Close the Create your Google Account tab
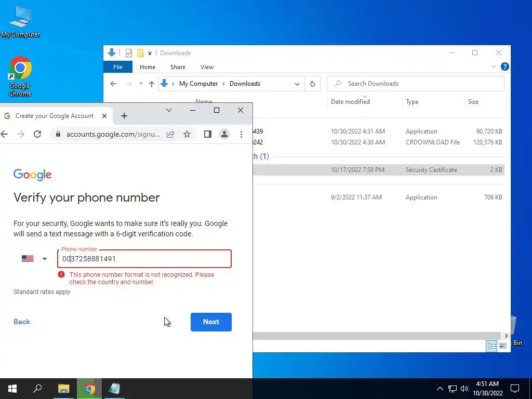Image resolution: width=532 pixels, height=399 pixels. [104, 116]
